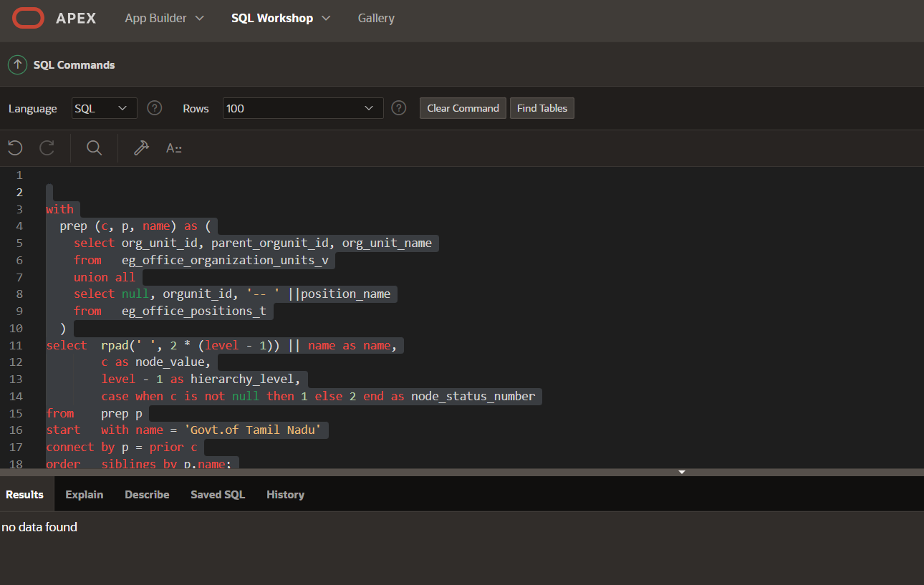Expand the App Builder menu
Image resolution: width=924 pixels, height=585 pixels.
[165, 18]
